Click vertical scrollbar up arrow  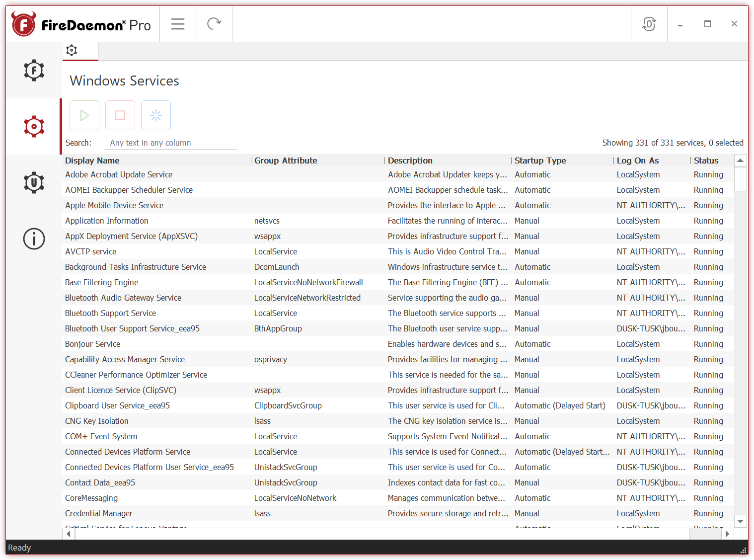pyautogui.click(x=741, y=160)
